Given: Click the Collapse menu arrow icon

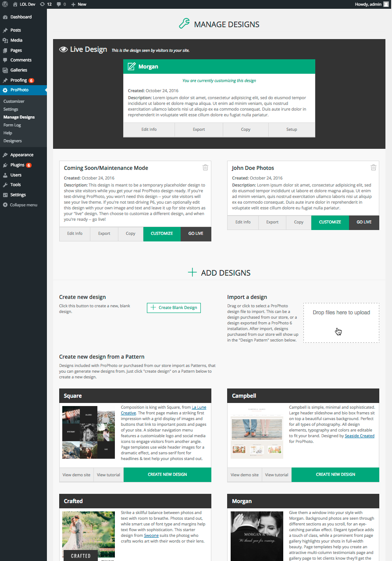Looking at the screenshot, I should tap(5, 205).
